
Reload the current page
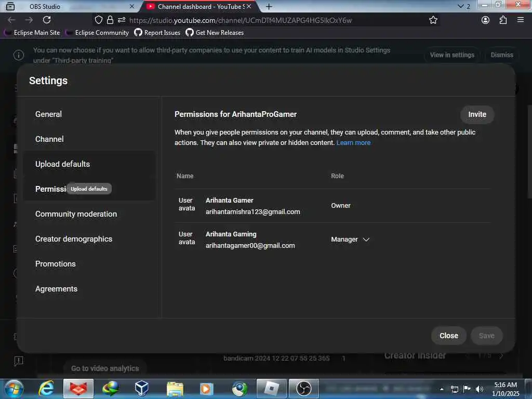tap(47, 20)
